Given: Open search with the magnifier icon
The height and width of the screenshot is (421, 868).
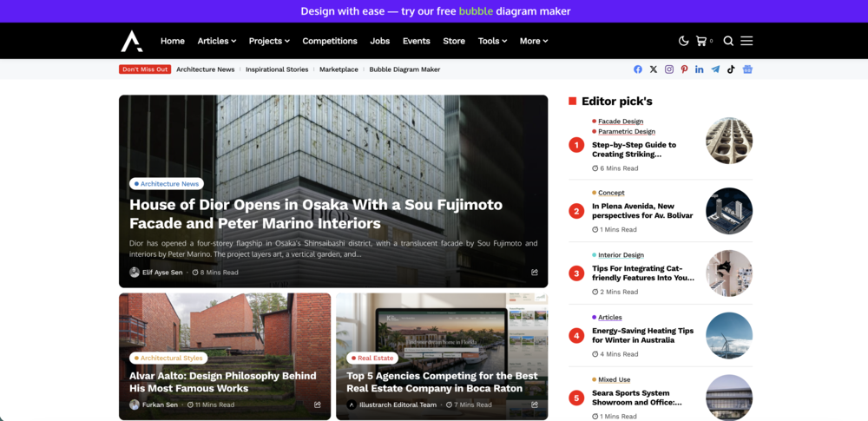Looking at the screenshot, I should [728, 41].
